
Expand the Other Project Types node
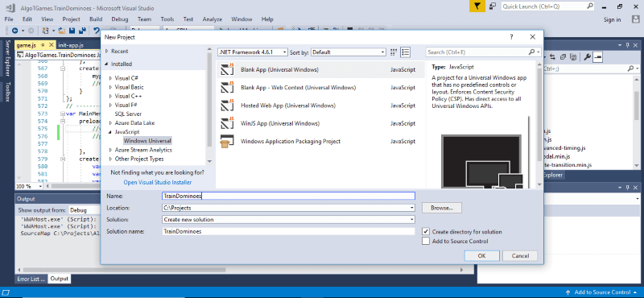[x=110, y=159]
